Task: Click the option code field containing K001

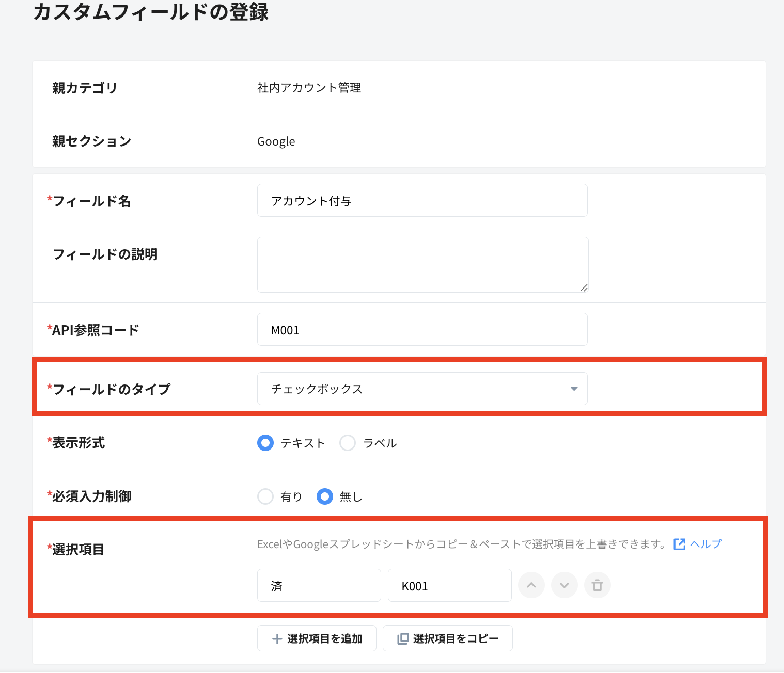Action: click(450, 585)
